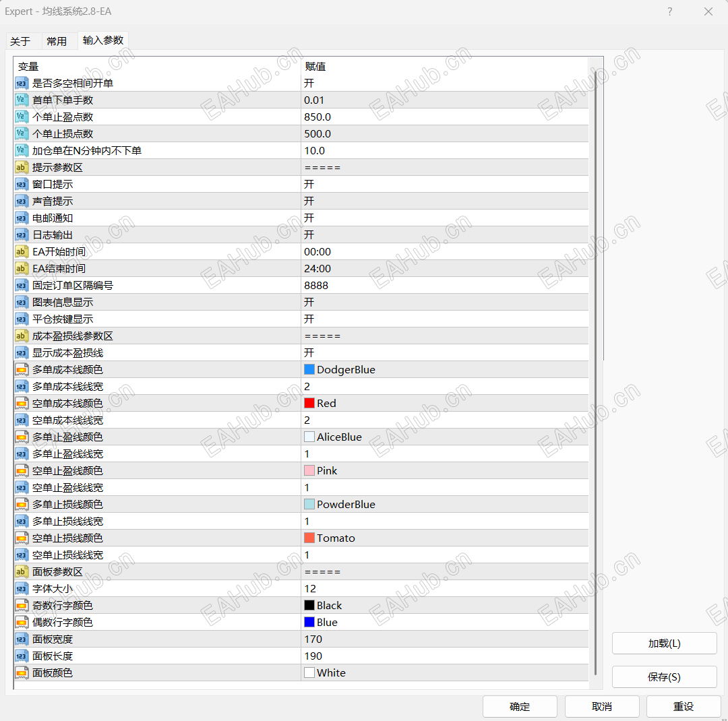The height and width of the screenshot is (721, 728).
Task: Click the color icon beside 多单成本线颜色
Action: click(x=21, y=369)
